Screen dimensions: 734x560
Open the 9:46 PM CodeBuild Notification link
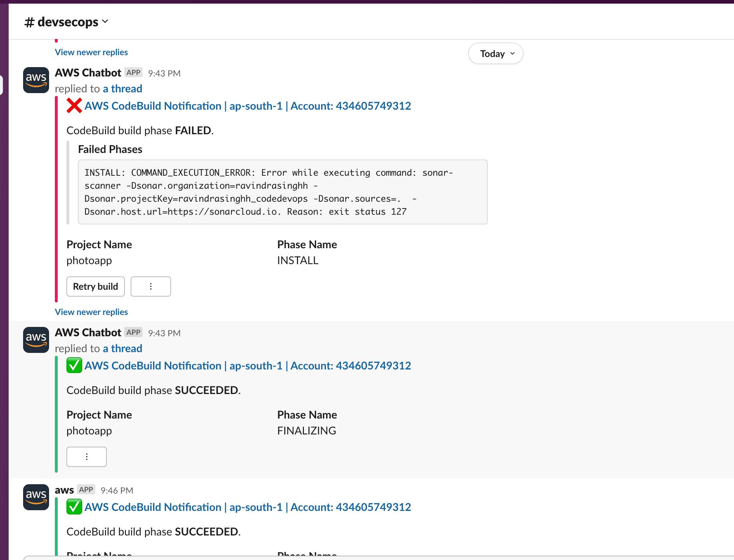248,507
